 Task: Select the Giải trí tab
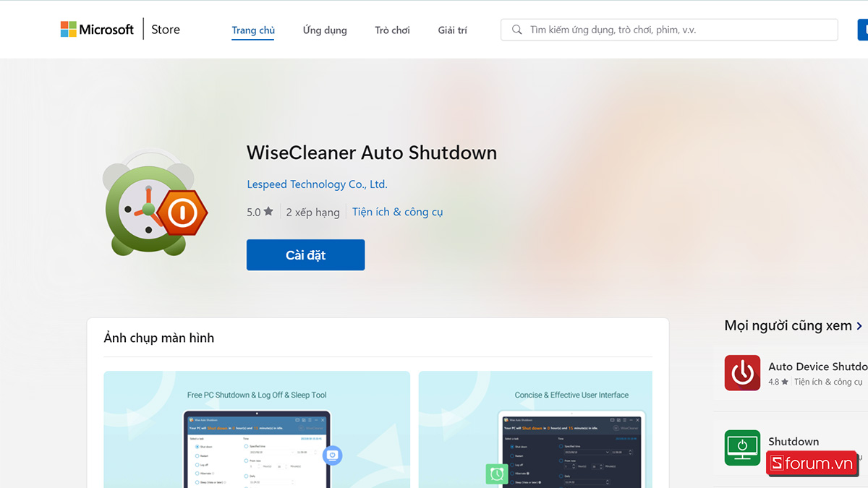click(453, 30)
